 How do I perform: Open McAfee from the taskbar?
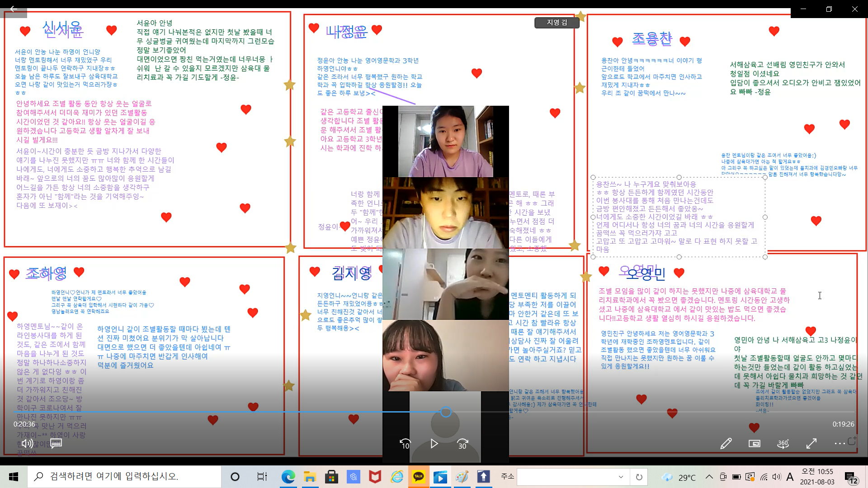tap(375, 477)
